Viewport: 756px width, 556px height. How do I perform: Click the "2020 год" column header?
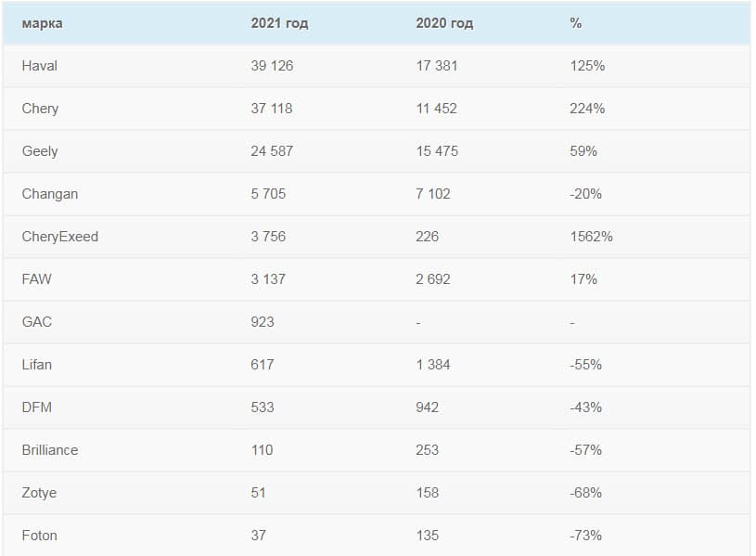[444, 23]
